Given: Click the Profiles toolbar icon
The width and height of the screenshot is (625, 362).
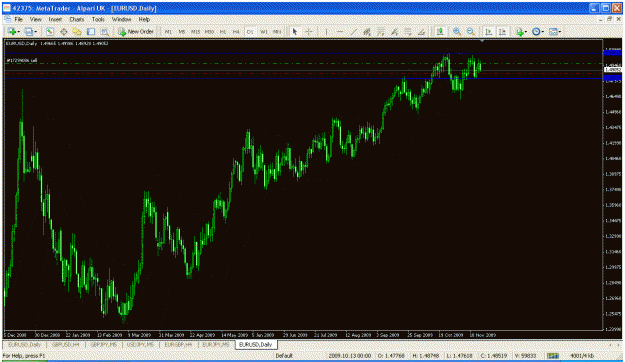Looking at the screenshot, I should (x=28, y=31).
